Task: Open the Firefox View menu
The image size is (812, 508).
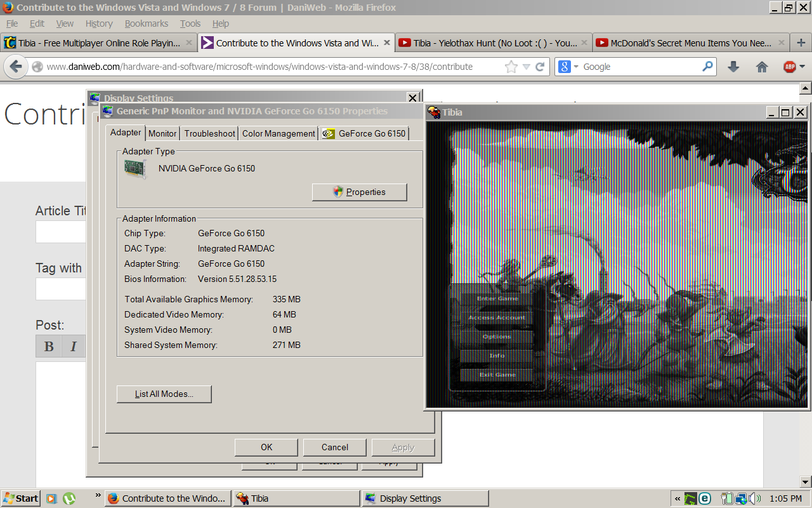Action: (65, 23)
